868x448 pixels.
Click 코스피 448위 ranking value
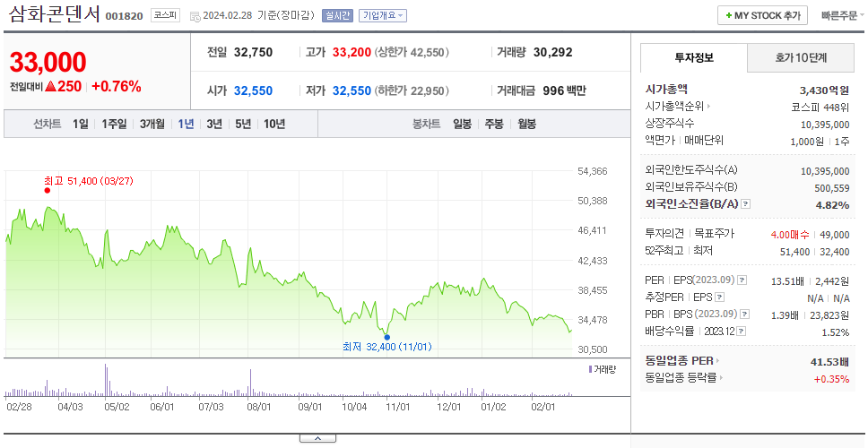pyautogui.click(x=820, y=107)
